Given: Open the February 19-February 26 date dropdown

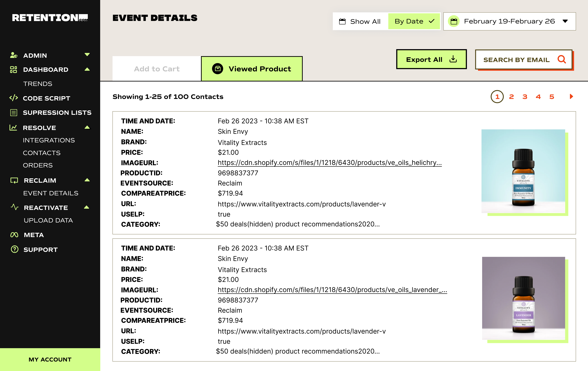Looking at the screenshot, I should (x=510, y=21).
